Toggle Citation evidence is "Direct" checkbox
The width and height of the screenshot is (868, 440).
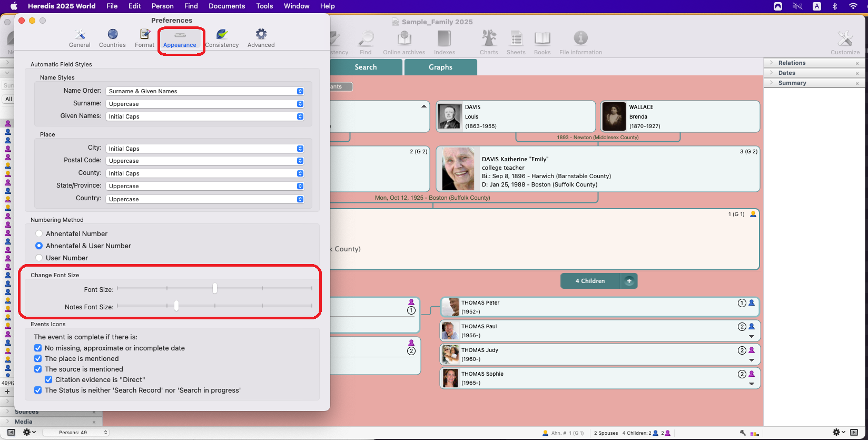48,379
